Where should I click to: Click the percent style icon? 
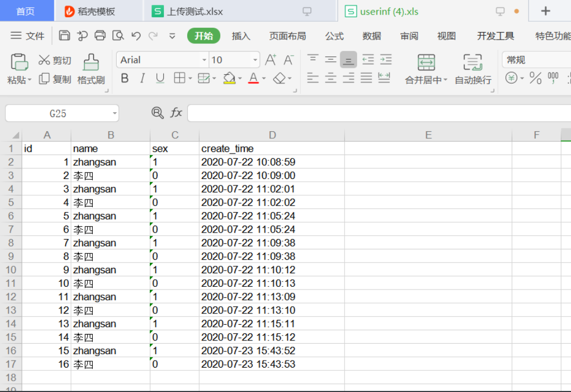point(535,78)
